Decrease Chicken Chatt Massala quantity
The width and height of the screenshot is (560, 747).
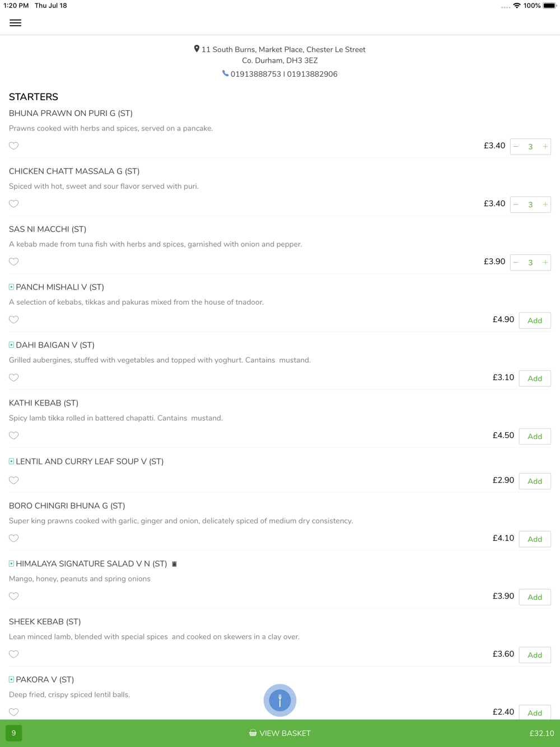(516, 204)
